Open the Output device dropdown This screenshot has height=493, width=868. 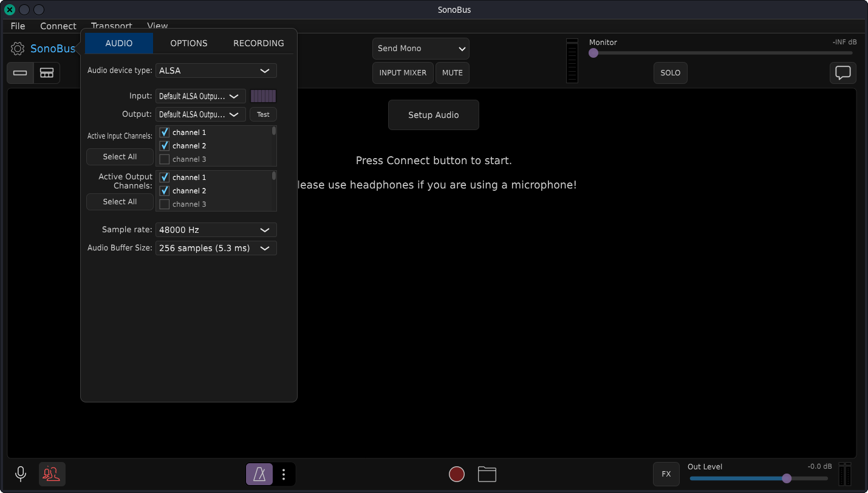click(x=200, y=114)
